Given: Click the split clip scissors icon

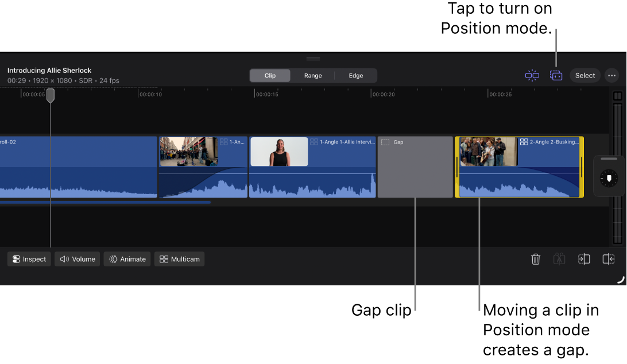Looking at the screenshot, I should tap(559, 259).
